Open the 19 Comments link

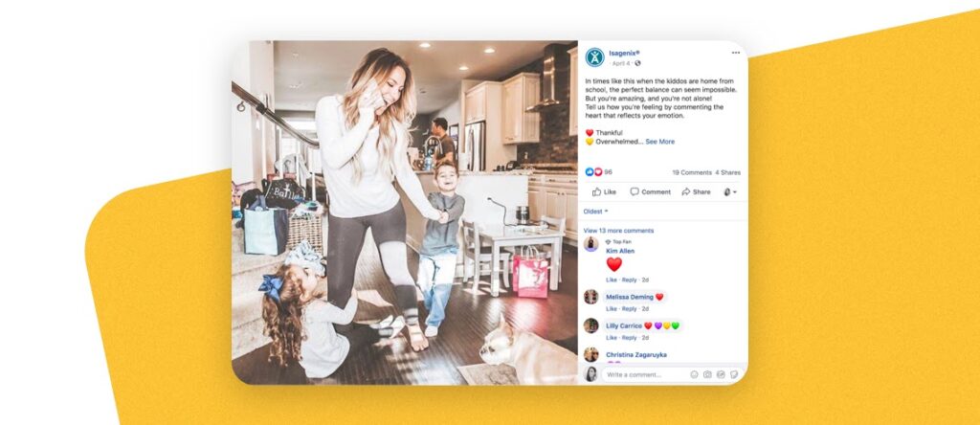point(692,172)
